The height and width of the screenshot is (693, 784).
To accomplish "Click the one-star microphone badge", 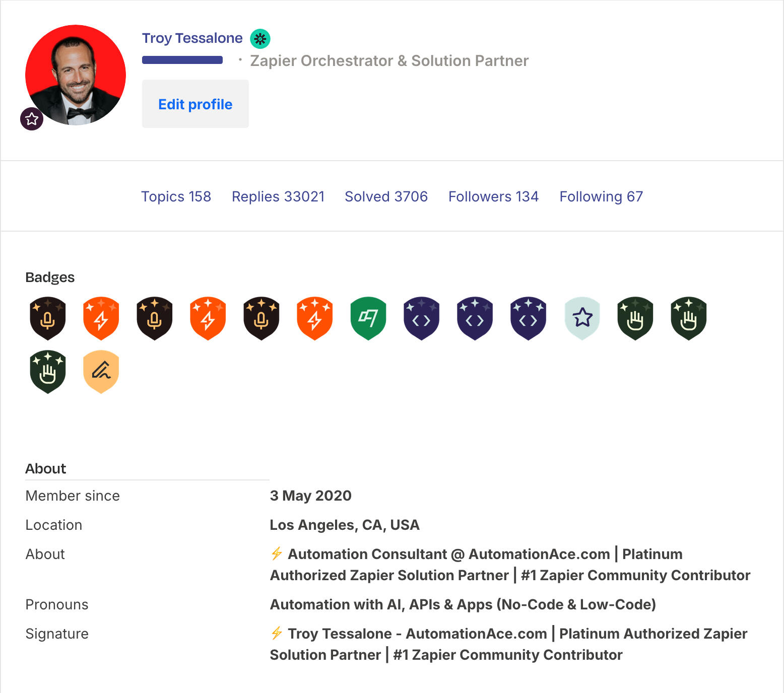I will [x=48, y=318].
